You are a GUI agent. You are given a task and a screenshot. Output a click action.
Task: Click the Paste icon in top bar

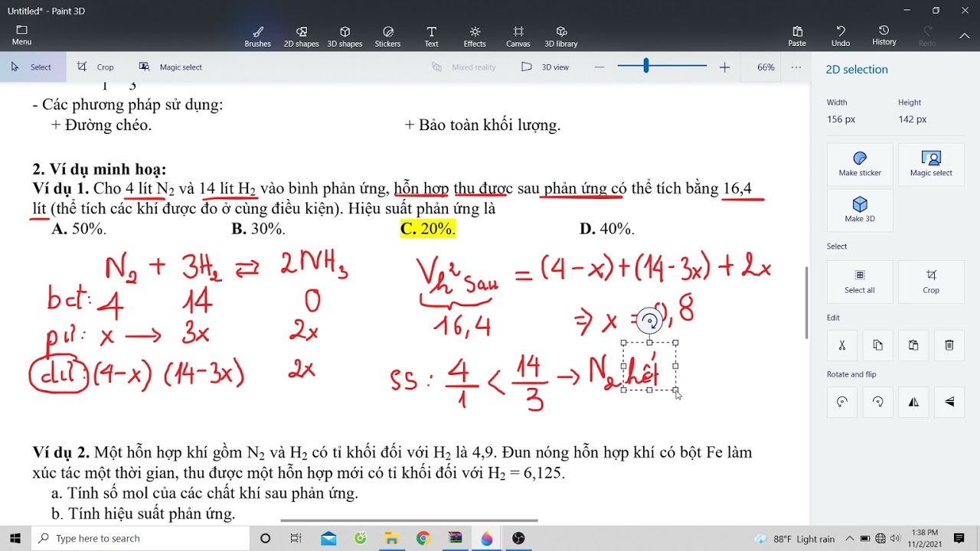pos(797,36)
